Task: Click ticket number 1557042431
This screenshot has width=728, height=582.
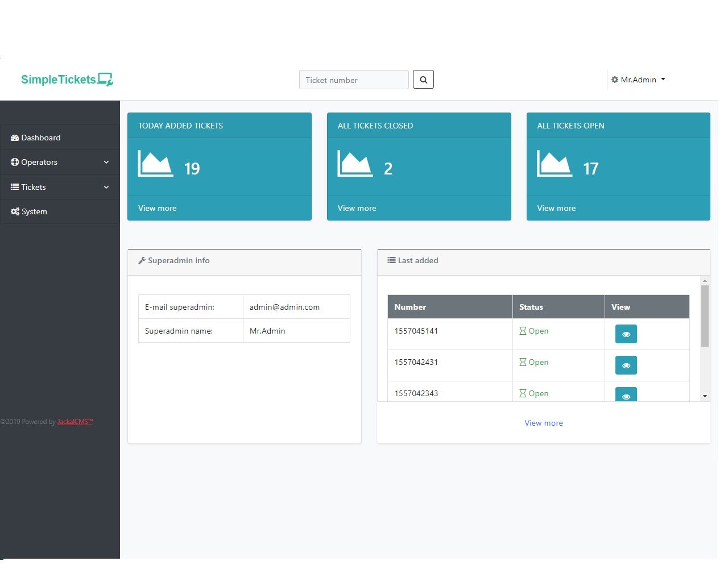Action: [416, 362]
